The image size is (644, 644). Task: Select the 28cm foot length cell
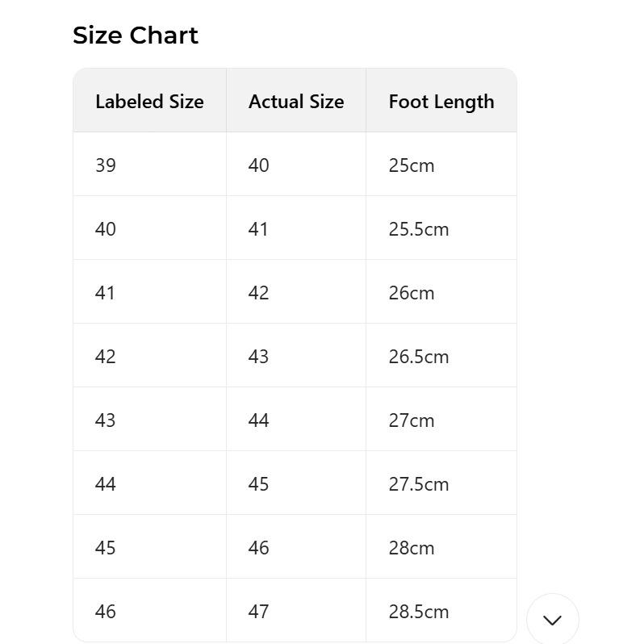412,548
